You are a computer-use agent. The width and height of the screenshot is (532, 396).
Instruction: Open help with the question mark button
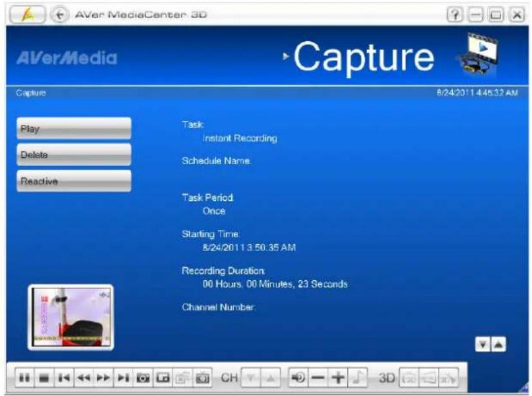[455, 15]
